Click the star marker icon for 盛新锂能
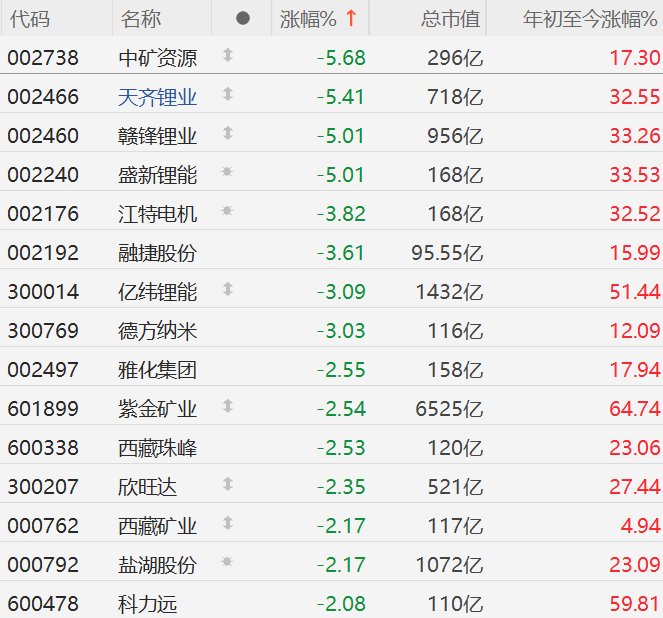663x618 pixels. (x=227, y=172)
